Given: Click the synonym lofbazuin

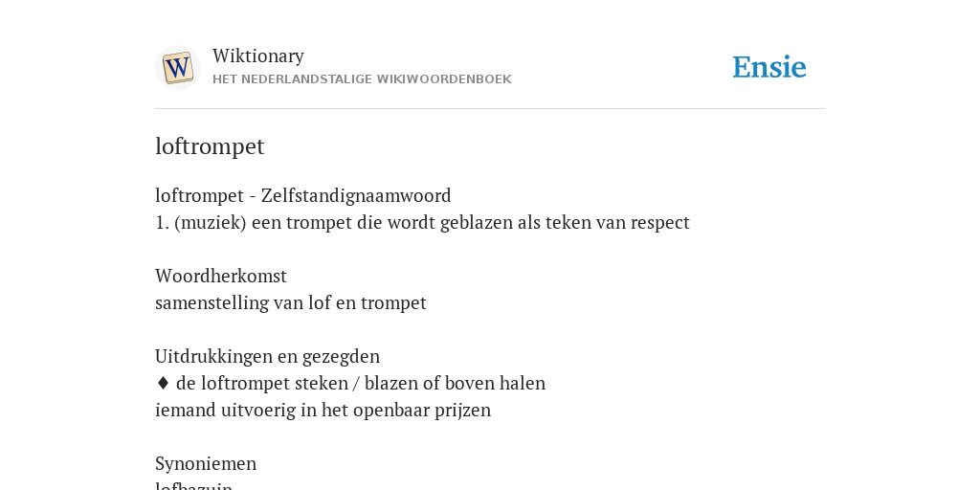Looking at the screenshot, I should (x=193, y=485).
